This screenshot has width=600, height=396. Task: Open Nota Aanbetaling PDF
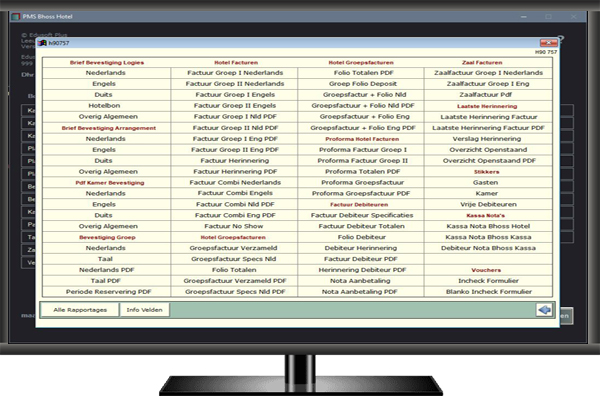pos(361,292)
